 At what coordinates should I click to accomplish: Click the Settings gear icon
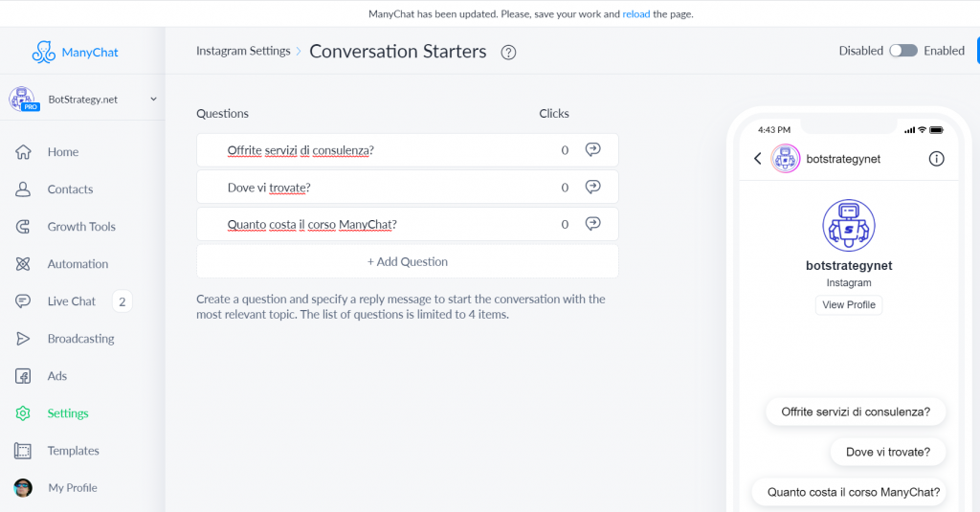coord(23,413)
